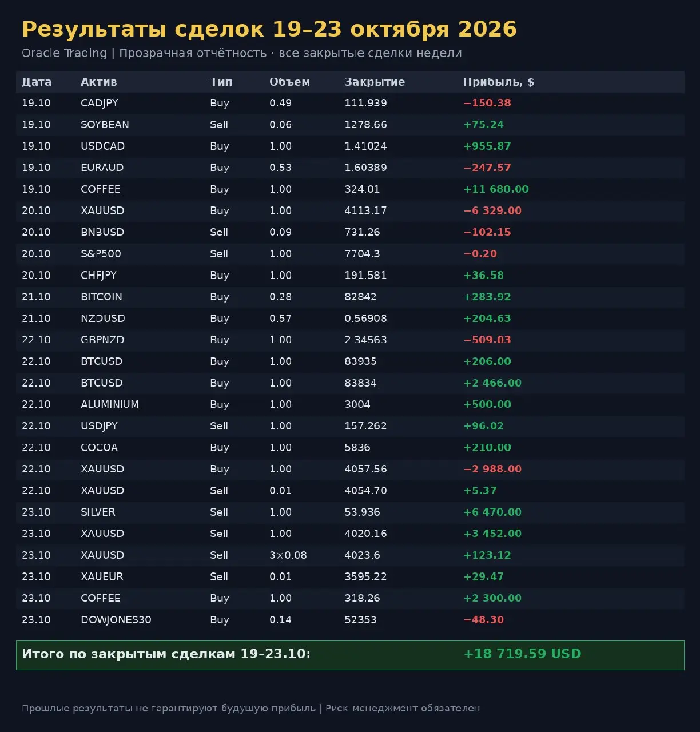This screenshot has width=700, height=732.
Task: Click the 'Тип' column header
Action: [x=221, y=82]
